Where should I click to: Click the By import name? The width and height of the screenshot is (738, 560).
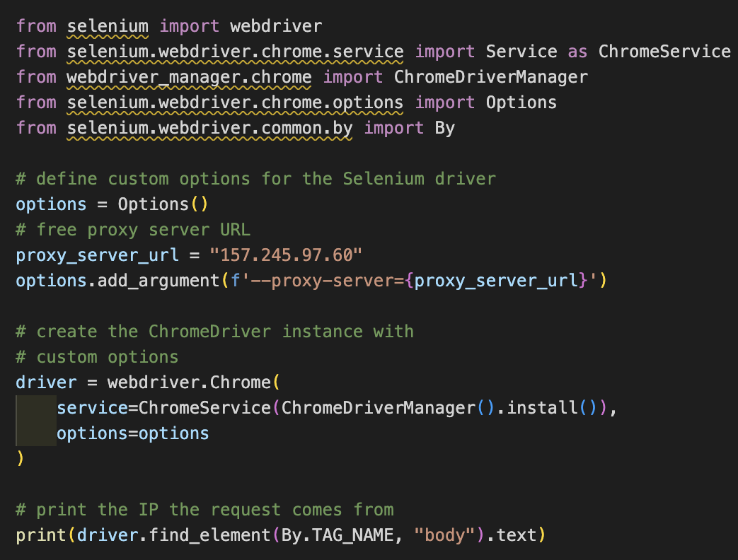coord(445,129)
